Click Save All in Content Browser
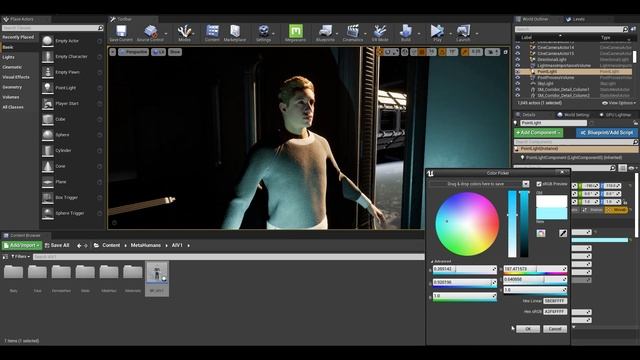640x360 pixels. coord(57,245)
